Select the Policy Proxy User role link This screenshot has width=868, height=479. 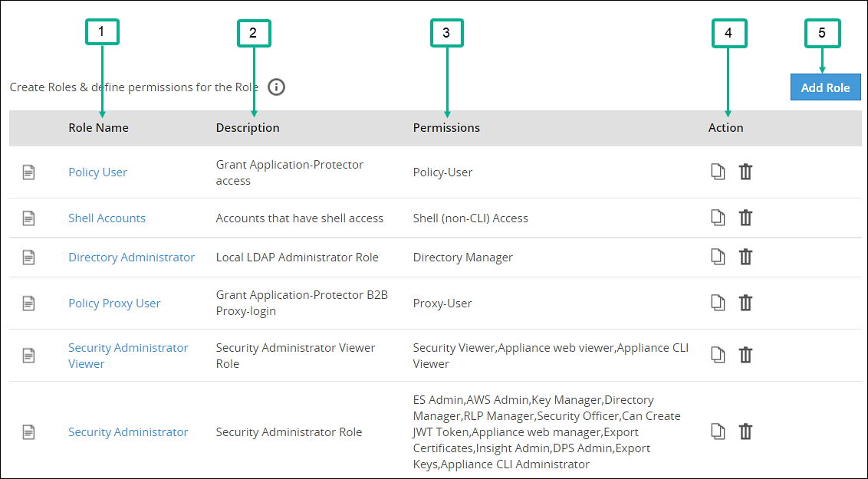(x=114, y=303)
